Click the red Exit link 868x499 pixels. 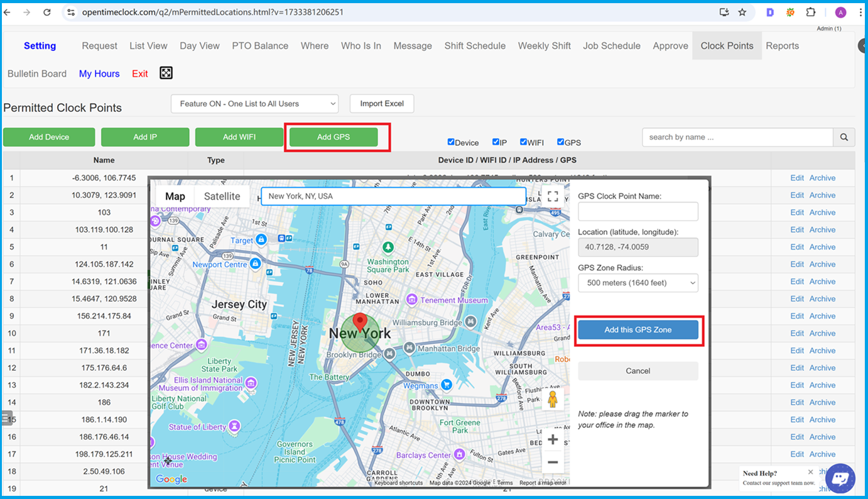[x=140, y=74]
